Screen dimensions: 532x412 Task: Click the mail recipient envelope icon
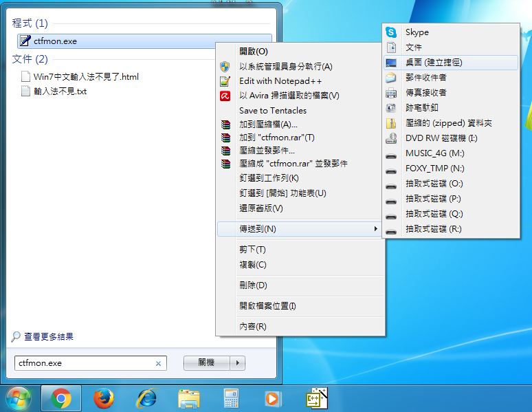click(391, 78)
